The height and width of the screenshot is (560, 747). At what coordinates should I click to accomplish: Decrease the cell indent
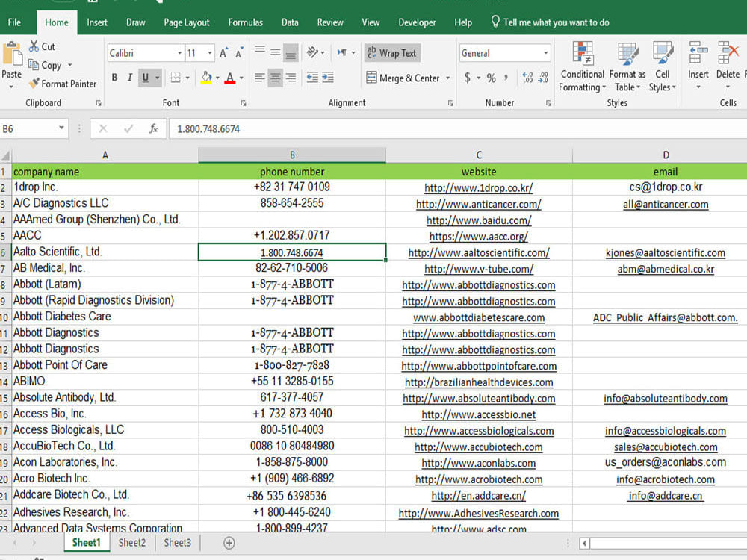[x=312, y=78]
